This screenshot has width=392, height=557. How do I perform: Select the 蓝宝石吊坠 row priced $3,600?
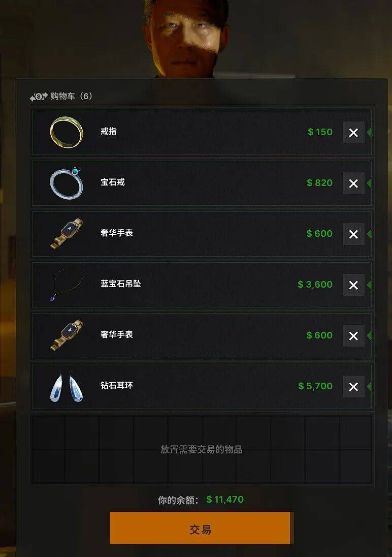202,285
